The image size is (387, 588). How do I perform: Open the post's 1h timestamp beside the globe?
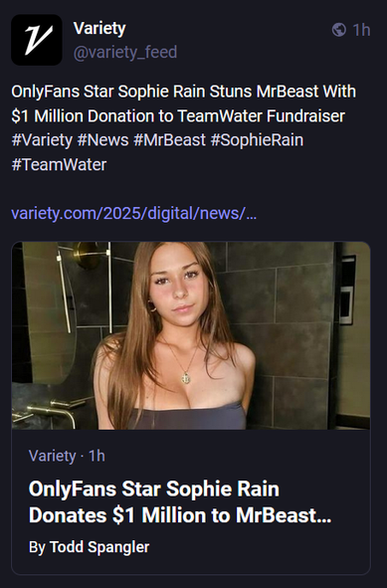coord(361,30)
